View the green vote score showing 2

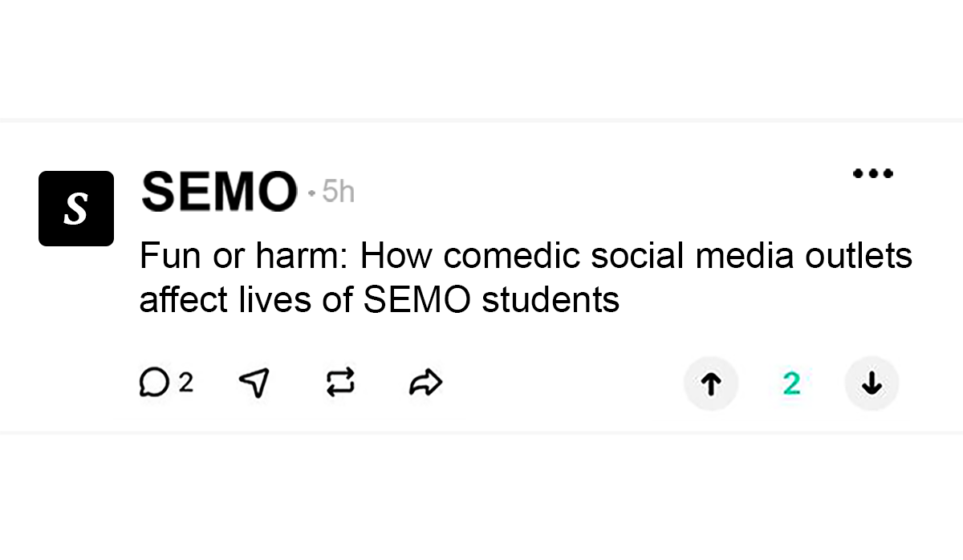point(791,383)
